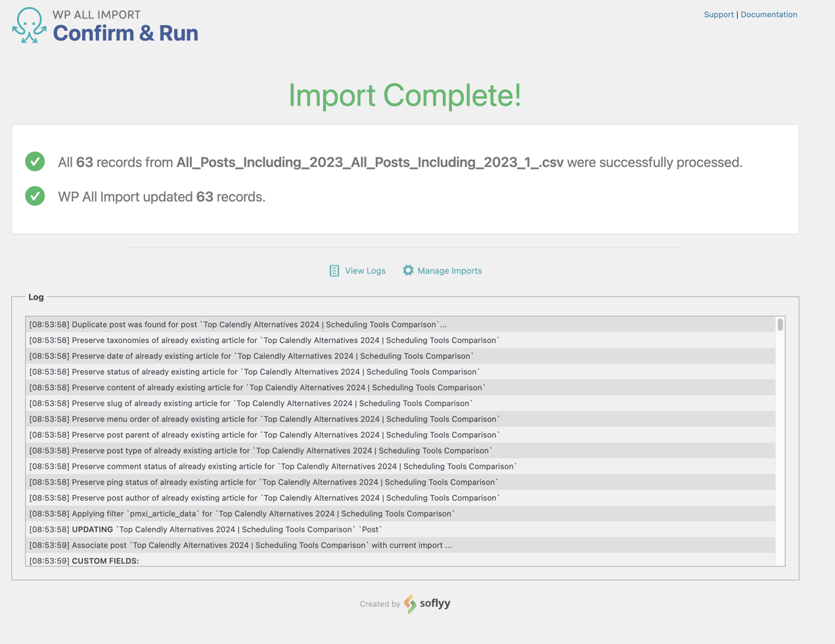The height and width of the screenshot is (644, 835).
Task: Click the green checkmark beside the records processed message
Action: point(34,162)
